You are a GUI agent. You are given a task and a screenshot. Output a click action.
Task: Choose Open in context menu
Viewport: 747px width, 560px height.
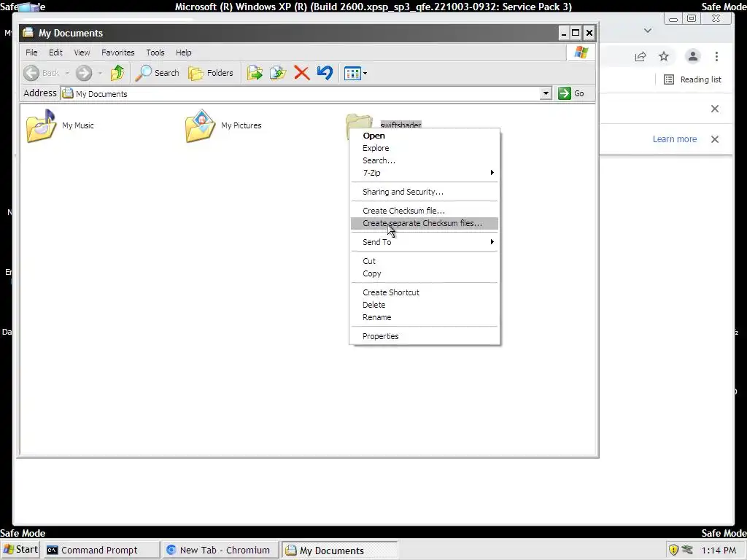point(425,136)
